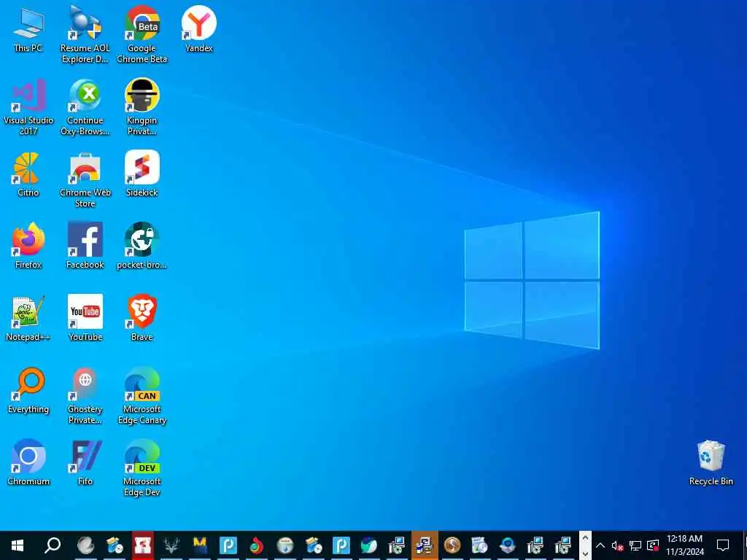
Task: Launch Resume AOL Explorer shortcut
Action: 85,34
